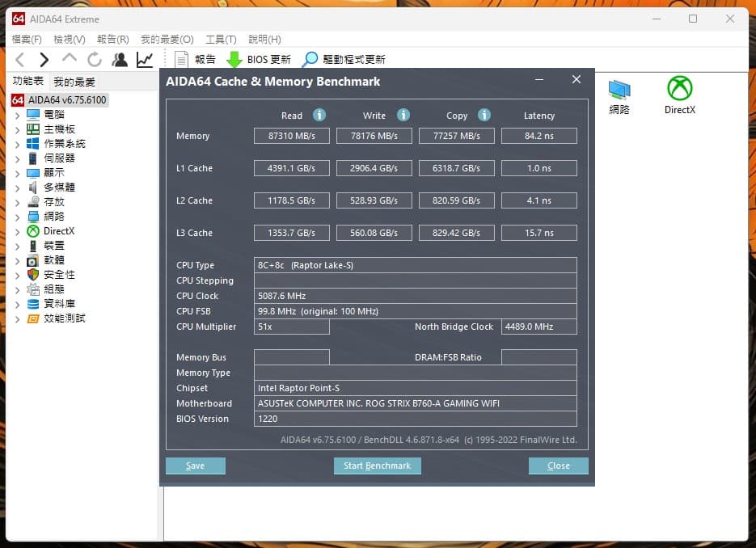Image resolution: width=756 pixels, height=548 pixels.
Task: Expand the 效能測試 tree node
Action: tap(17, 319)
